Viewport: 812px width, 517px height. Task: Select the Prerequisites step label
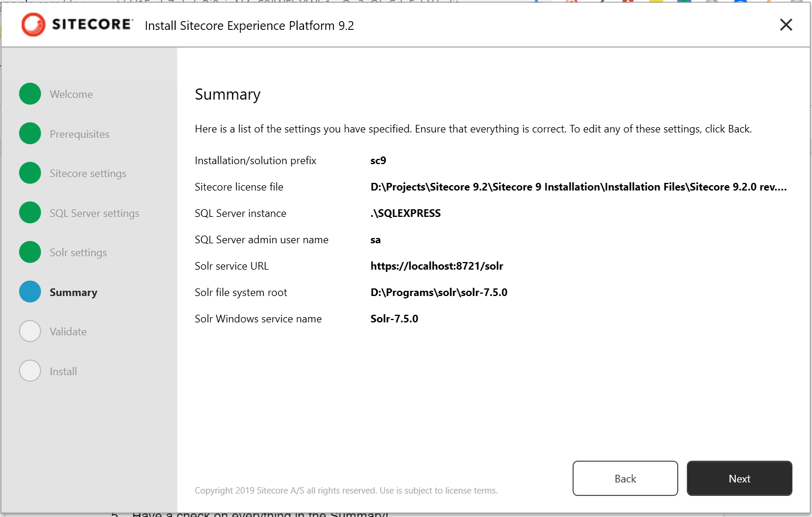[80, 134]
